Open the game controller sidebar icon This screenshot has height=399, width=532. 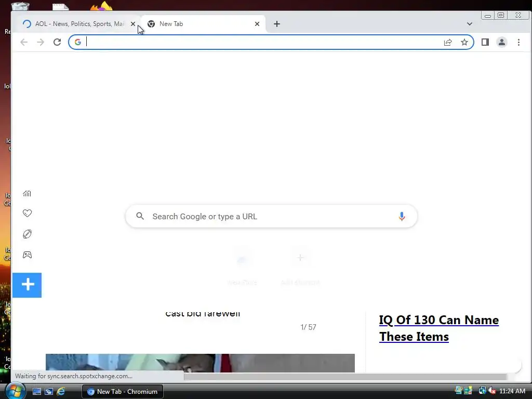pyautogui.click(x=27, y=255)
